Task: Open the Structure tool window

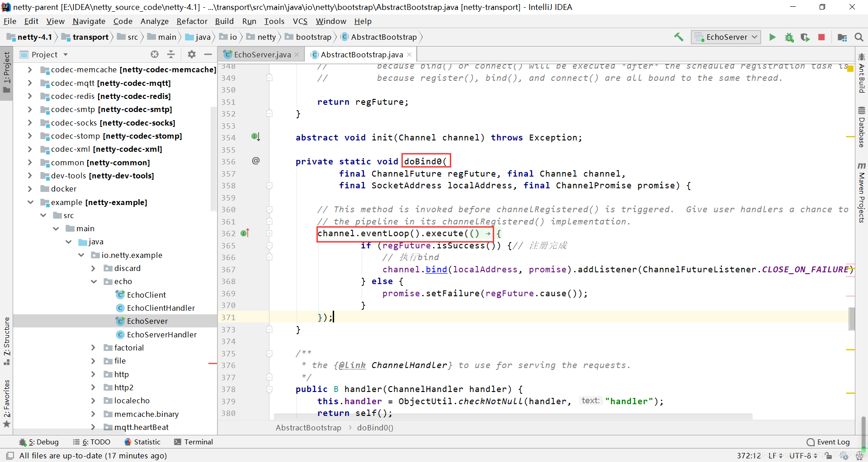Action: click(7, 341)
